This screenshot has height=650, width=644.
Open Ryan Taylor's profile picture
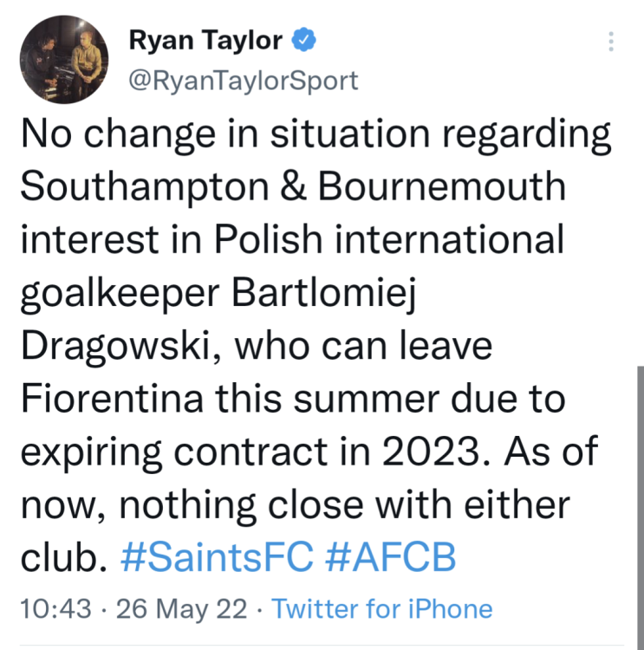tap(64, 60)
